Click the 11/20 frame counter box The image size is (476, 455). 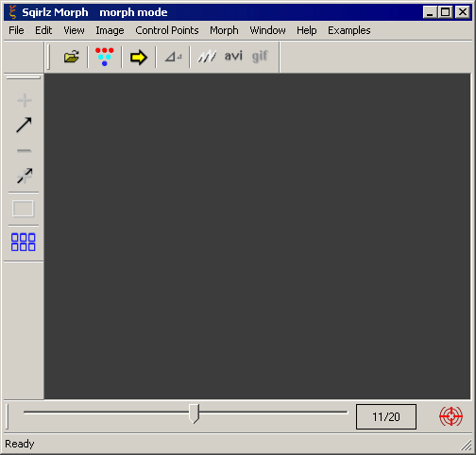click(x=386, y=416)
